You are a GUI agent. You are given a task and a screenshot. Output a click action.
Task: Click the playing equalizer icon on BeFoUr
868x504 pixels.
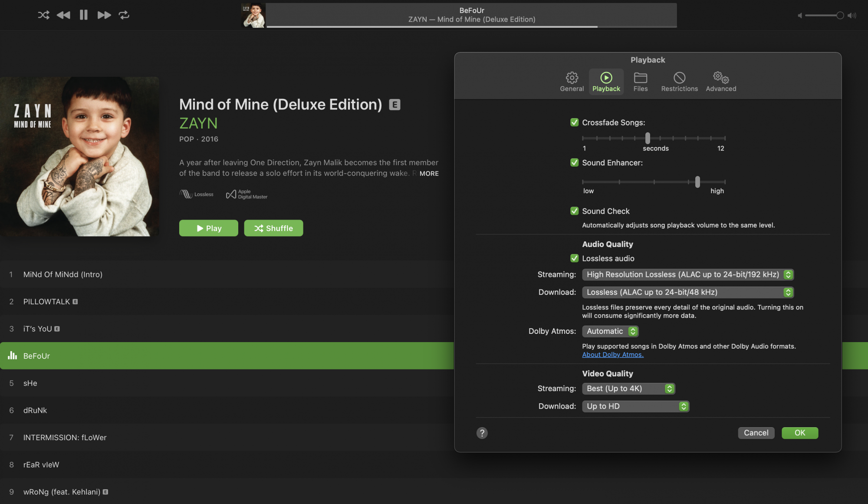12,356
